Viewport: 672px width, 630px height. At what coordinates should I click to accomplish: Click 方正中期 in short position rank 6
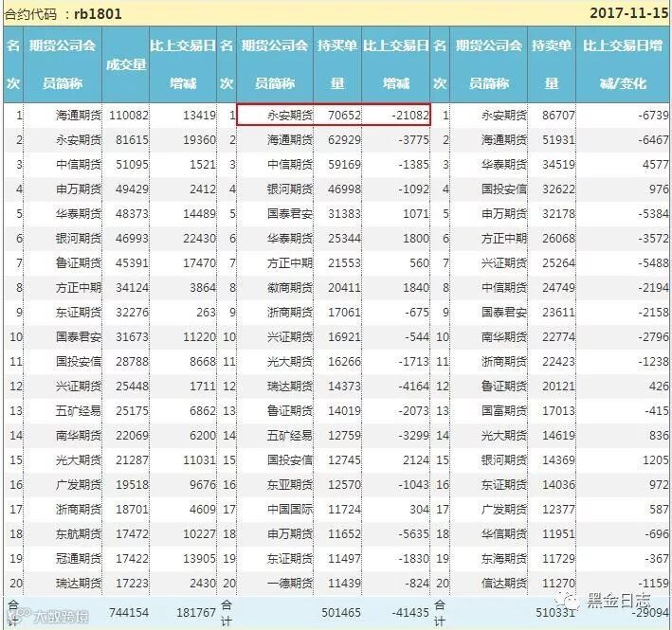click(504, 239)
